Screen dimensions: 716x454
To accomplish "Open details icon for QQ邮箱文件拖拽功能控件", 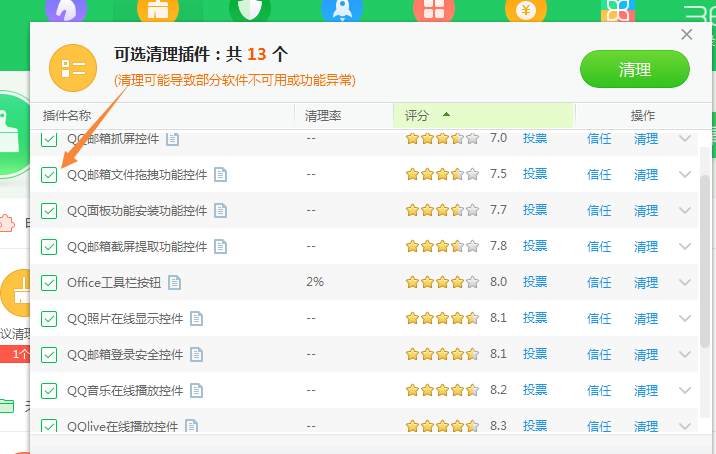I will [x=221, y=174].
